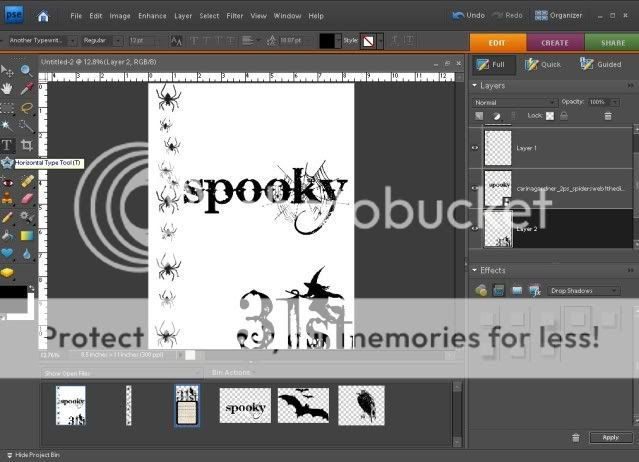
Task: Open the Enhance menu
Action: [152, 16]
